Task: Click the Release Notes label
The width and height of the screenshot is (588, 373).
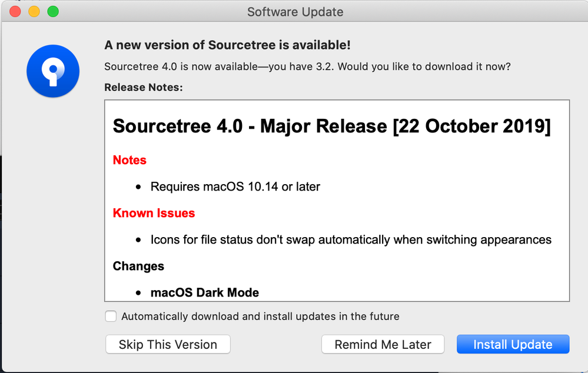Action: click(143, 87)
